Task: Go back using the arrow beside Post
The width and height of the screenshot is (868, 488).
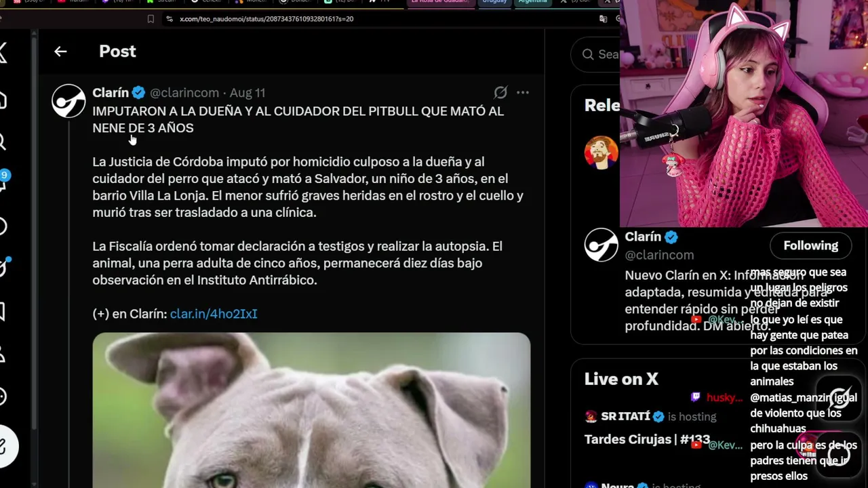Action: pos(60,52)
